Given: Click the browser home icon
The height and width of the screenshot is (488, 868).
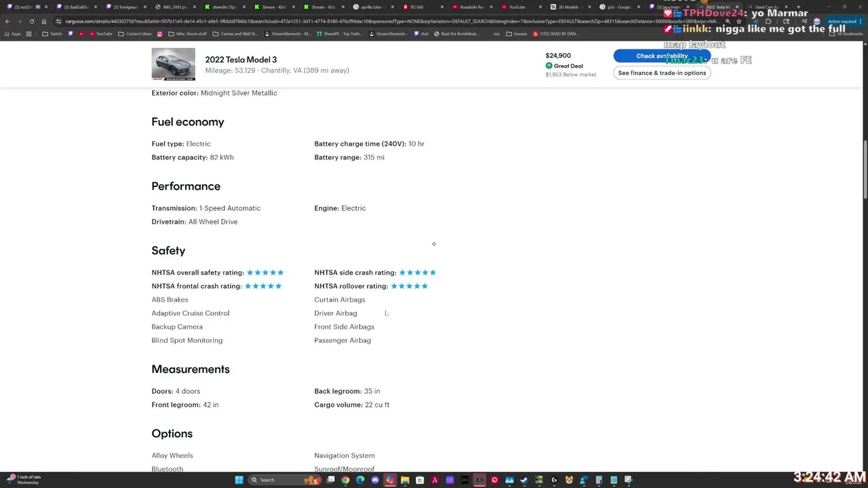Looking at the screenshot, I should click(43, 21).
